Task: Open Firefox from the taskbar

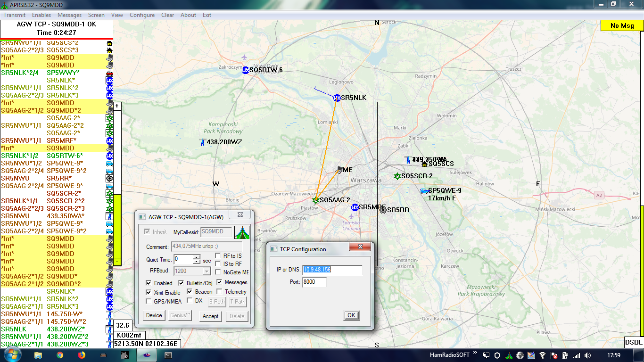Action: pos(81,355)
